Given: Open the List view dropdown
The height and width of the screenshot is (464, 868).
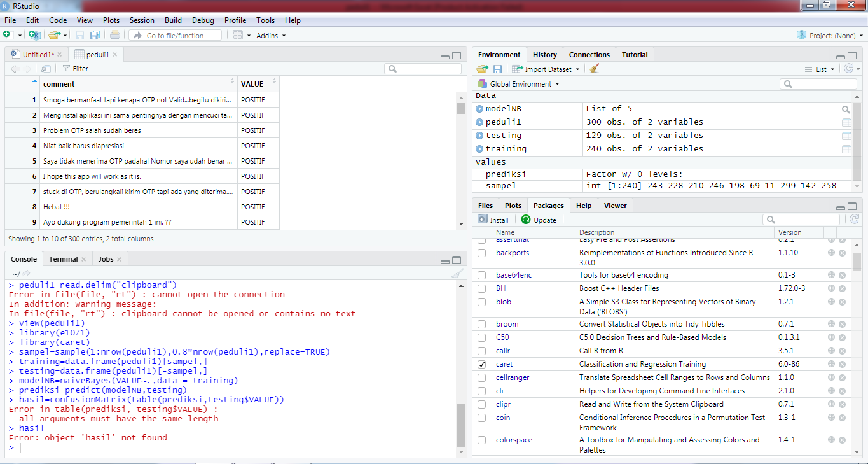Looking at the screenshot, I should click(x=819, y=69).
